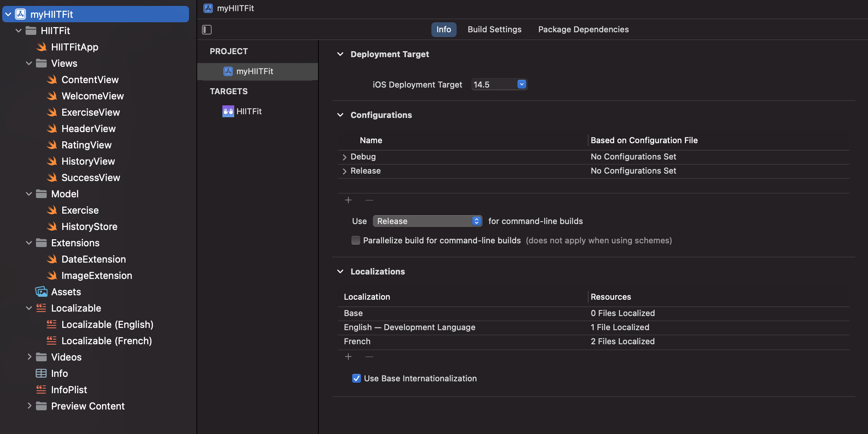Switch to the Build Settings tab

(x=494, y=30)
